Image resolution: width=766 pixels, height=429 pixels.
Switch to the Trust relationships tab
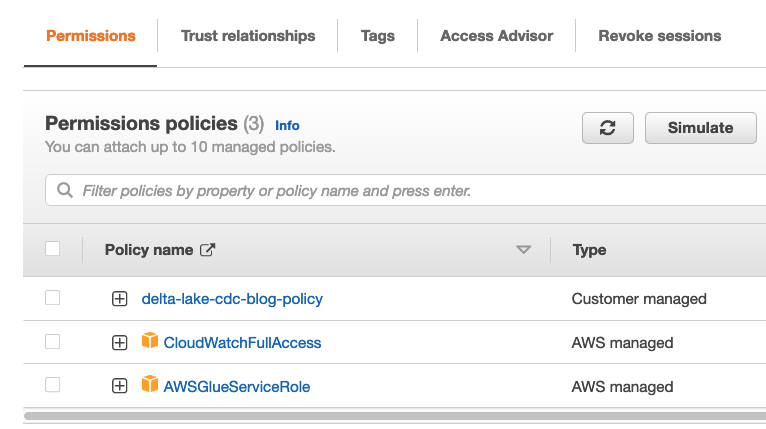248,36
